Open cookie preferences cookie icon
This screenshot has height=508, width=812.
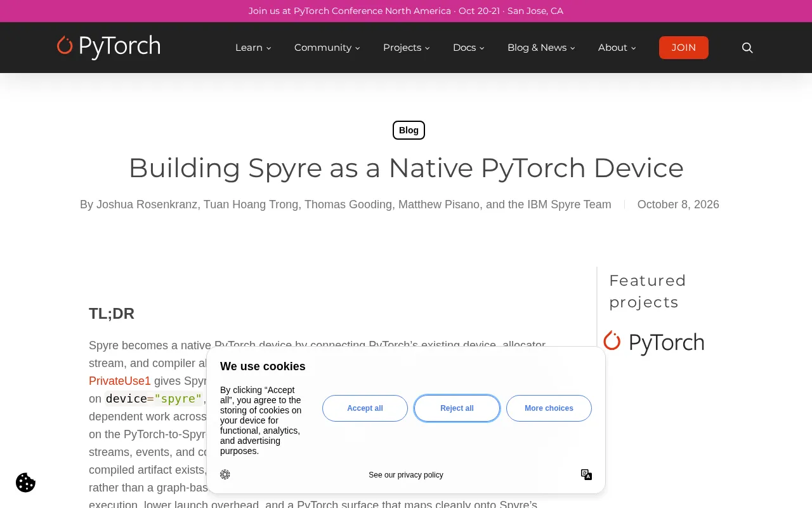(25, 483)
